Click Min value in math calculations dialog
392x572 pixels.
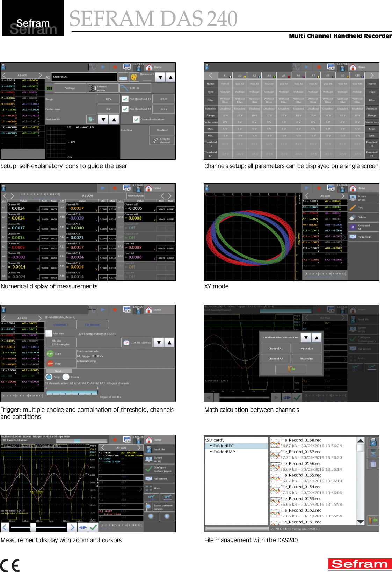pyautogui.click(x=307, y=349)
